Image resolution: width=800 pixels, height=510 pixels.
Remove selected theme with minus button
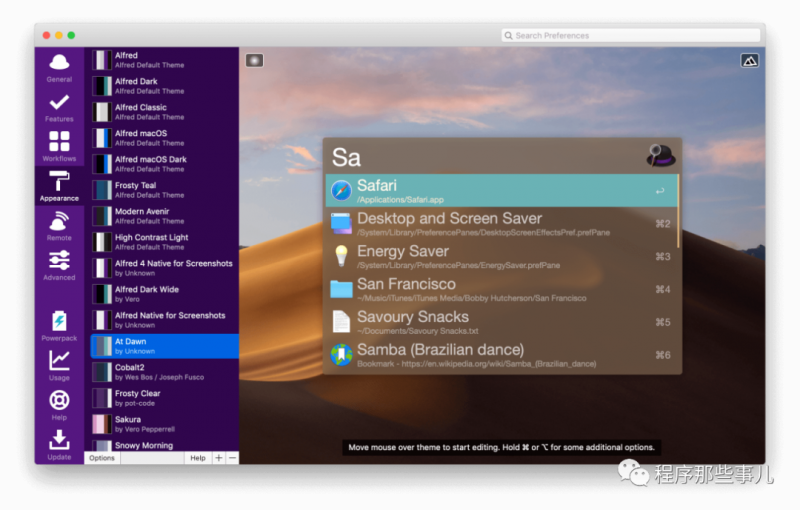click(x=232, y=458)
